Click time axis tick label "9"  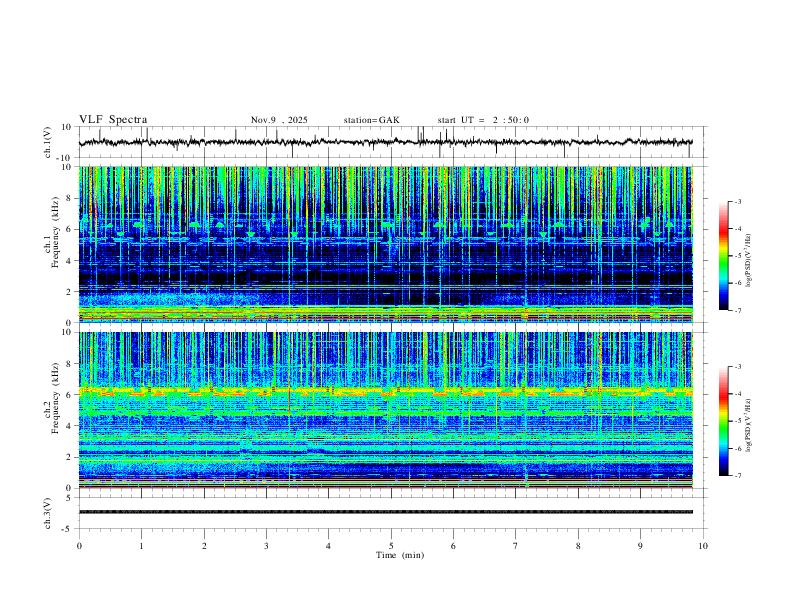(640, 546)
